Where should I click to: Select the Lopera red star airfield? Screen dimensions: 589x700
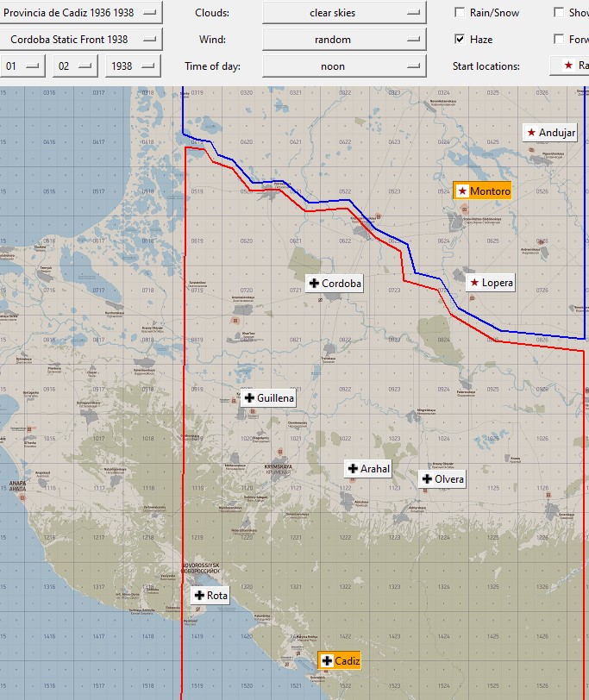pos(491,283)
